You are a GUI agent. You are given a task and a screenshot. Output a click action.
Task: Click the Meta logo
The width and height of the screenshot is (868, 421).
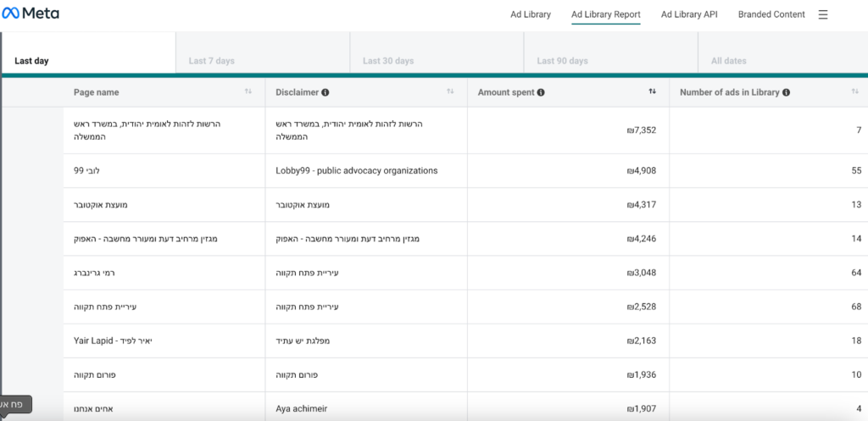[x=31, y=14]
